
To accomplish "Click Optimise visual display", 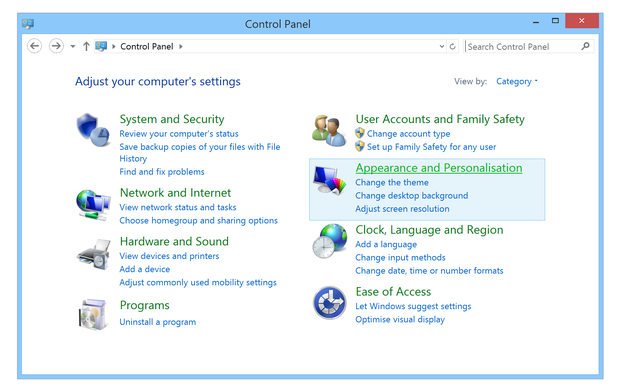I will point(400,319).
